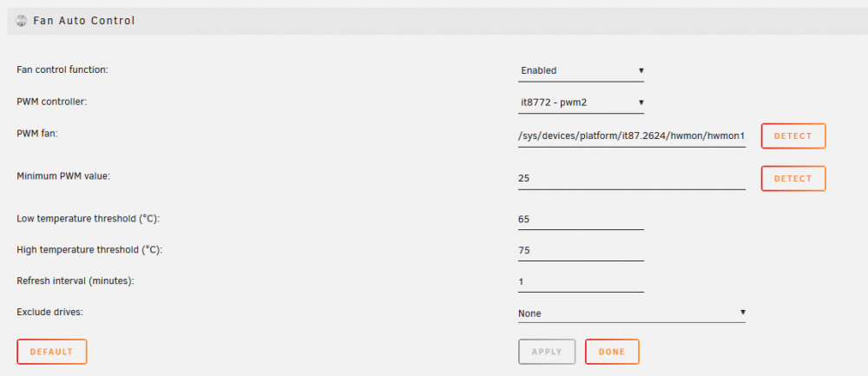The height and width of the screenshot is (376, 868).
Task: Click the PWM fan path field
Action: click(632, 136)
